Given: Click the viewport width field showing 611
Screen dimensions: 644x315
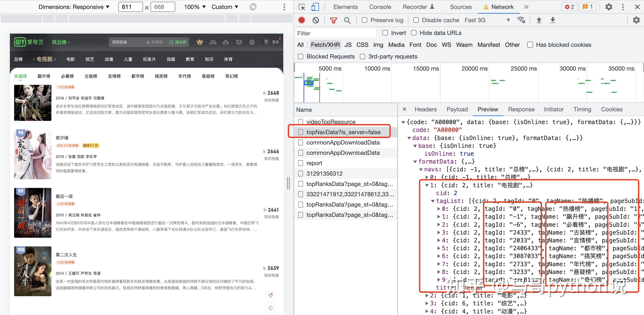Looking at the screenshot, I should pyautogui.click(x=130, y=7).
